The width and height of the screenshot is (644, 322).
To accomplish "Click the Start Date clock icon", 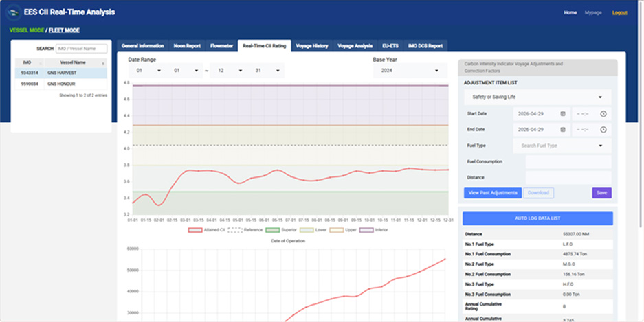I will point(603,114).
